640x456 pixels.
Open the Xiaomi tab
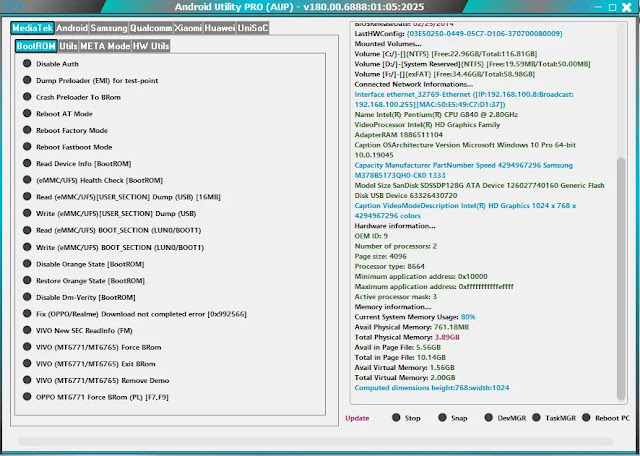pos(188,28)
